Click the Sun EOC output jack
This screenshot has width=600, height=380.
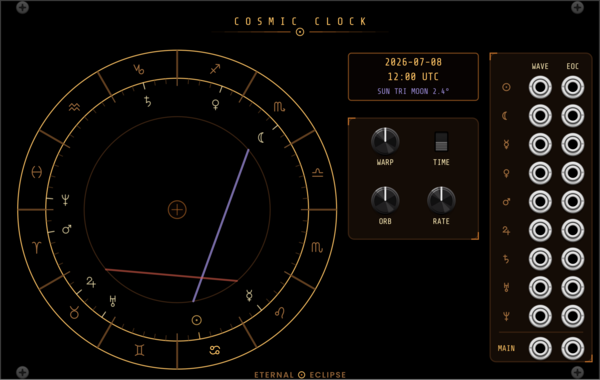coord(572,87)
